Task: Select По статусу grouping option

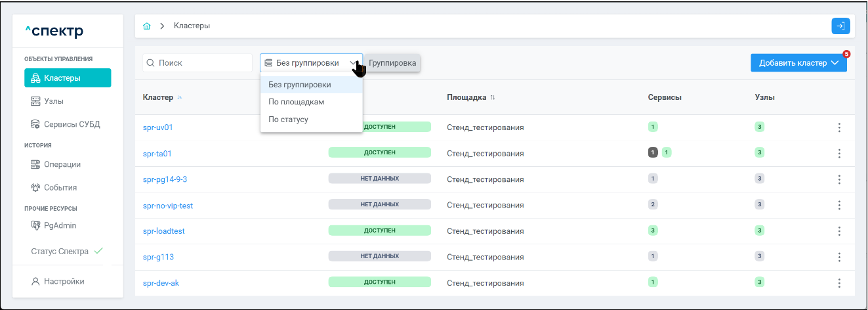Action: 288,120
